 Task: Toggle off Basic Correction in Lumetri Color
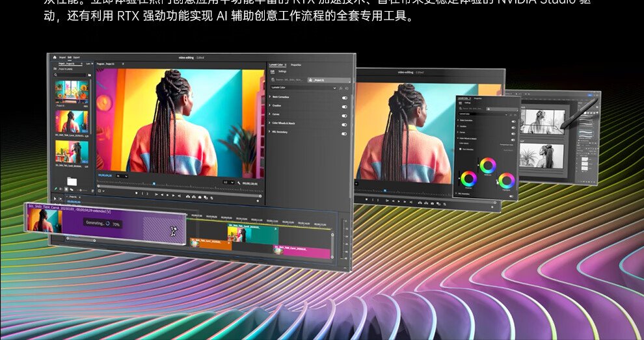point(344,97)
